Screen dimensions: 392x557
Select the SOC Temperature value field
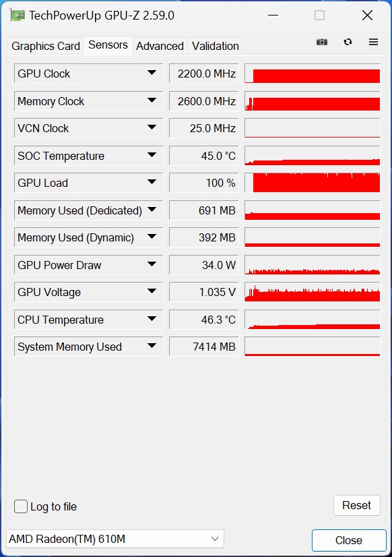click(204, 156)
